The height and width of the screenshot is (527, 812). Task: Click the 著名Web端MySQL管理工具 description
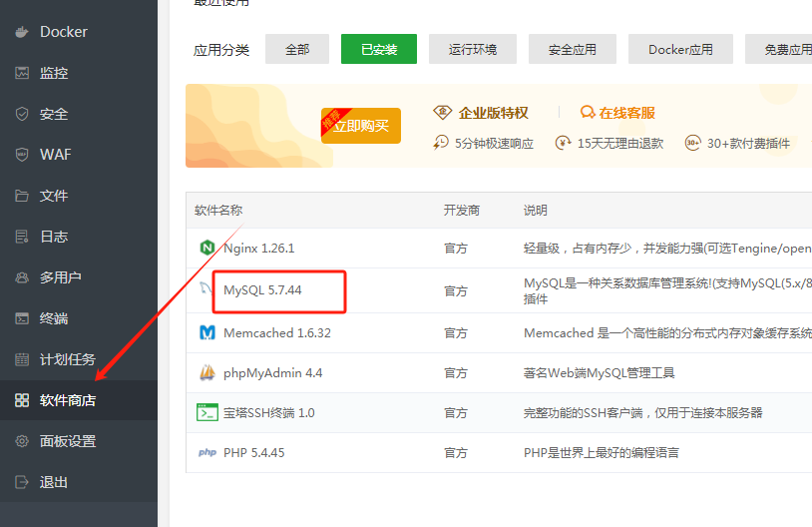pyautogui.click(x=599, y=373)
